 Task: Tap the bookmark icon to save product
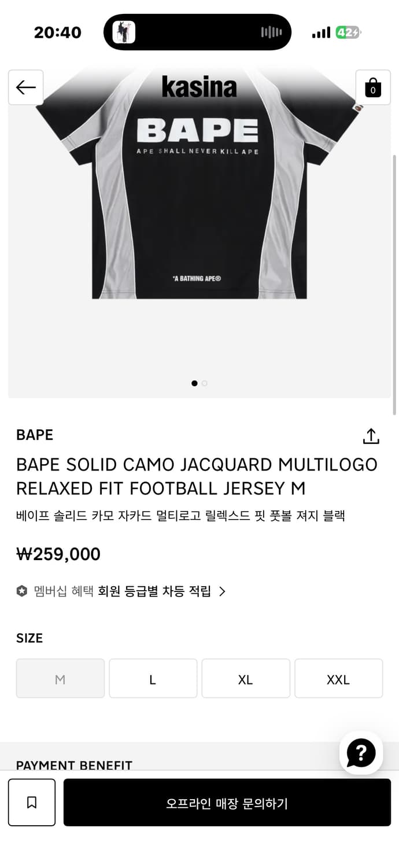click(31, 802)
